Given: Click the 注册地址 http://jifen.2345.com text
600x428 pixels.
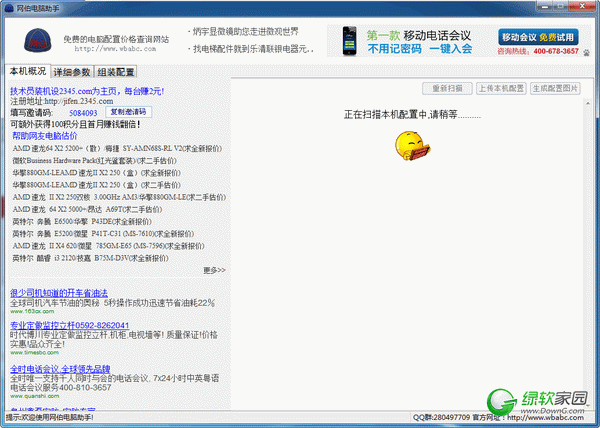Looking at the screenshot, I should click(62, 101).
